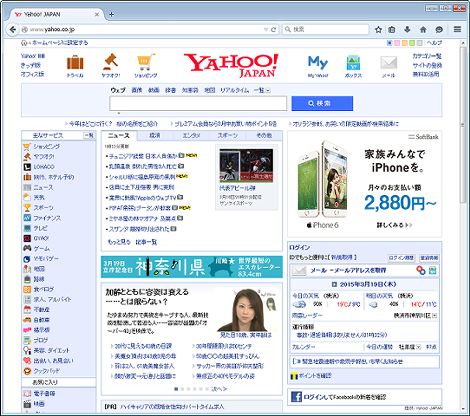Expand the 2015年3月19日 date toggle
Image resolution: width=470 pixels, height=416 pixels.
(334, 284)
